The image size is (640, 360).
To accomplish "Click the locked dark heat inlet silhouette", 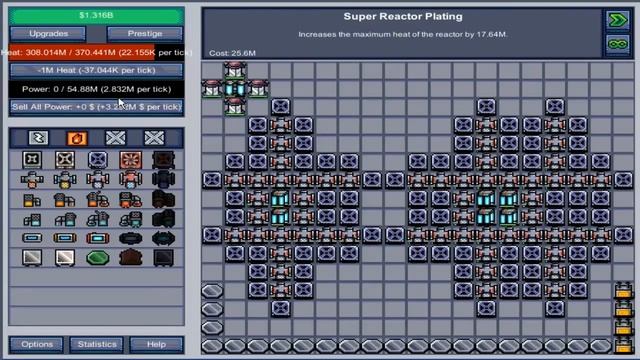I will click(163, 200).
